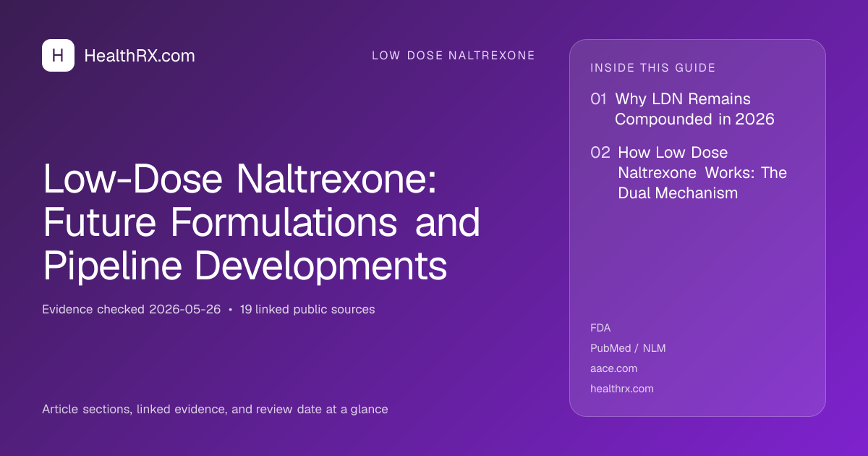Click the main article title headline
This screenshot has width=868, height=456.
tap(262, 222)
